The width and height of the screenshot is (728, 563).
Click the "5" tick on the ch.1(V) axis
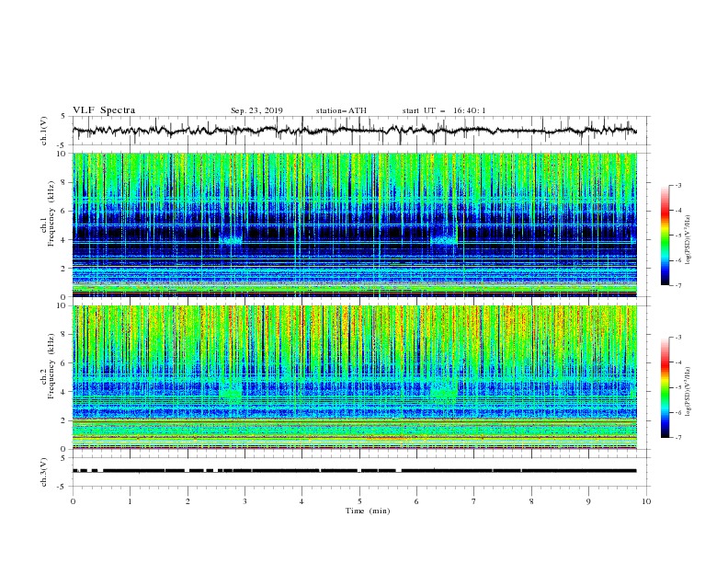pos(63,116)
